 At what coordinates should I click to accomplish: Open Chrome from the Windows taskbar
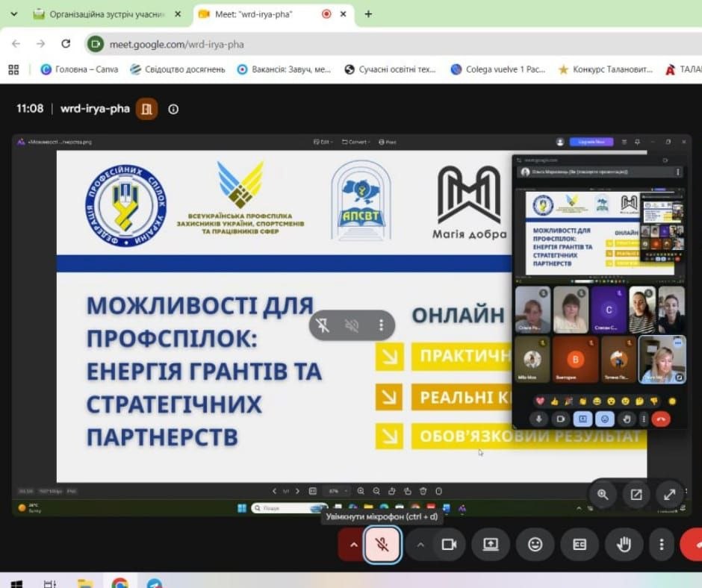pyautogui.click(x=119, y=583)
